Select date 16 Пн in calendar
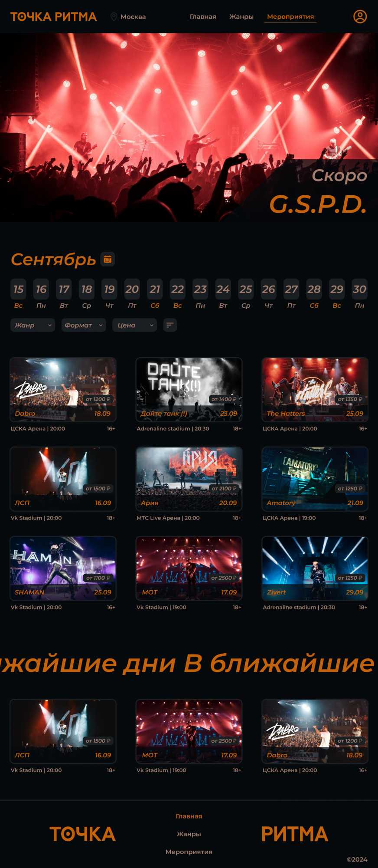 [x=41, y=294]
